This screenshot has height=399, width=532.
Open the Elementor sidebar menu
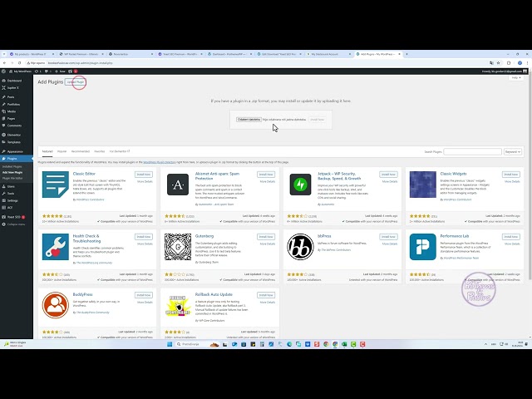(x=14, y=135)
